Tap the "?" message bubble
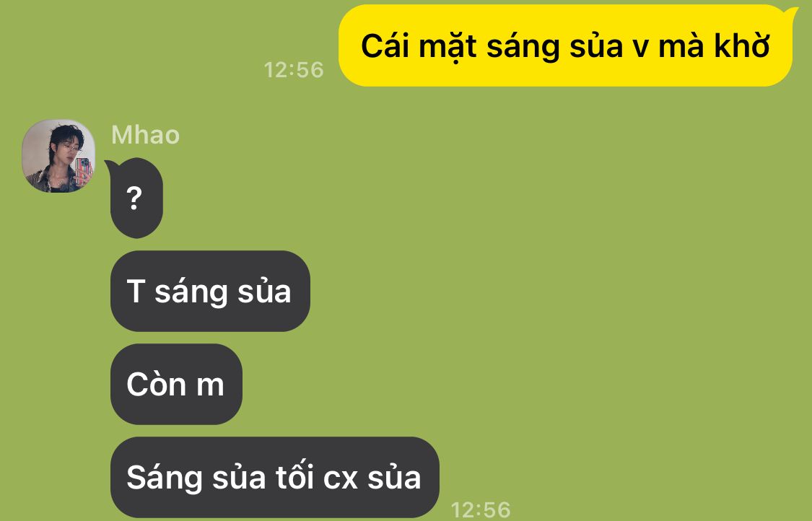Viewport: 812px width, 521px height. (136, 198)
